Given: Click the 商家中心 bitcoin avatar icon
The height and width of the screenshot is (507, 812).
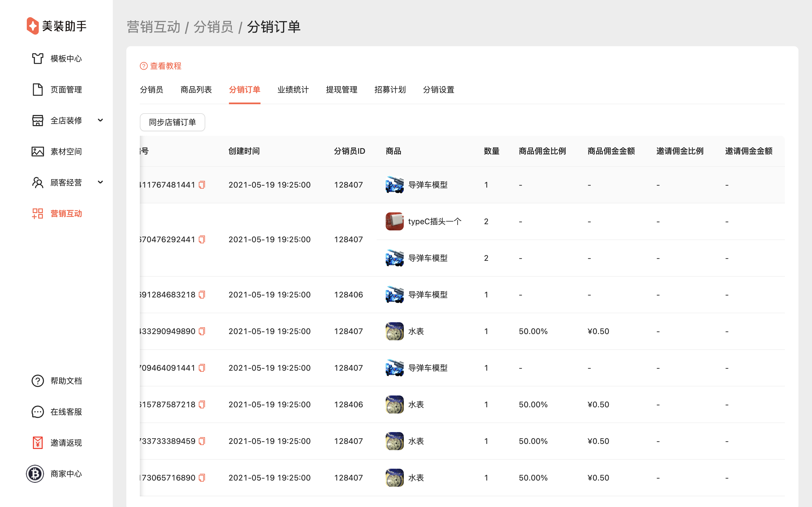Looking at the screenshot, I should pyautogui.click(x=35, y=474).
